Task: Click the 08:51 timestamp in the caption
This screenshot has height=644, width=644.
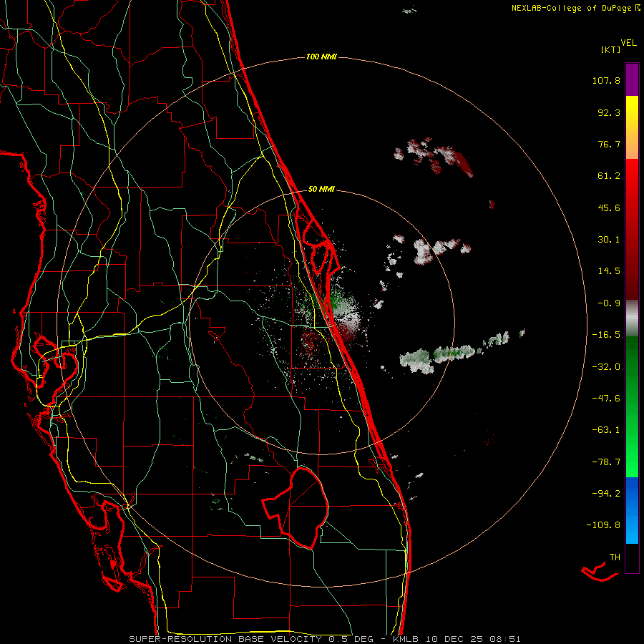Action: click(505, 639)
